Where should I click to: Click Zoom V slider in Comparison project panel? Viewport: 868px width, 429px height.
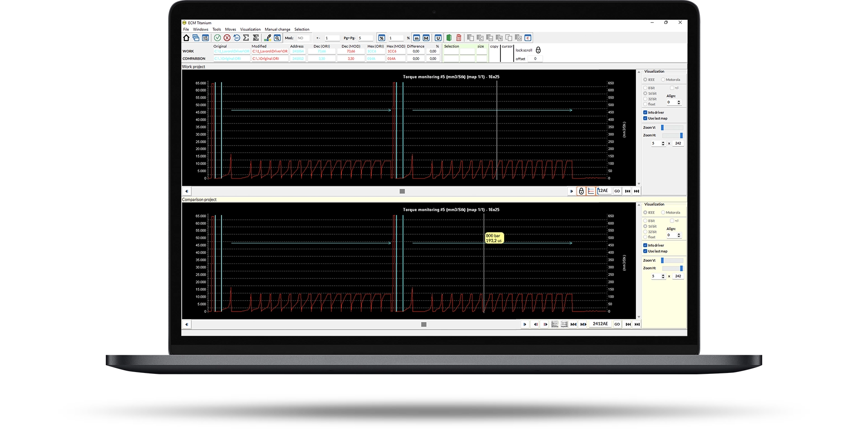[672, 260]
